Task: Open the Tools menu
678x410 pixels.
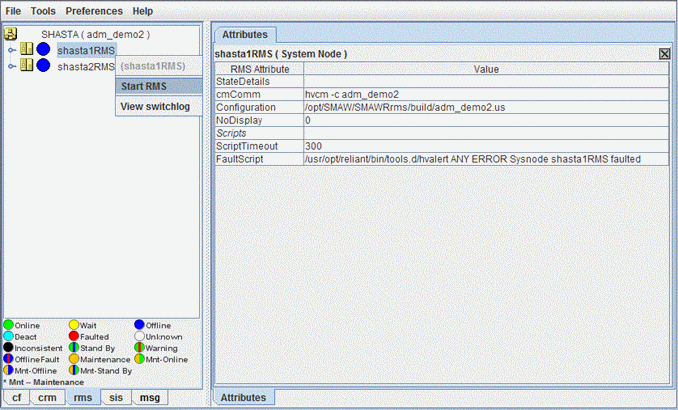Action: (x=43, y=11)
